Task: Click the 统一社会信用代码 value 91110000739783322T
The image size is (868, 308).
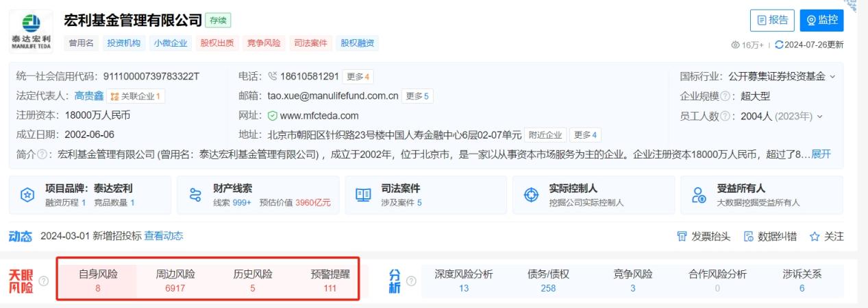Action: [151, 77]
